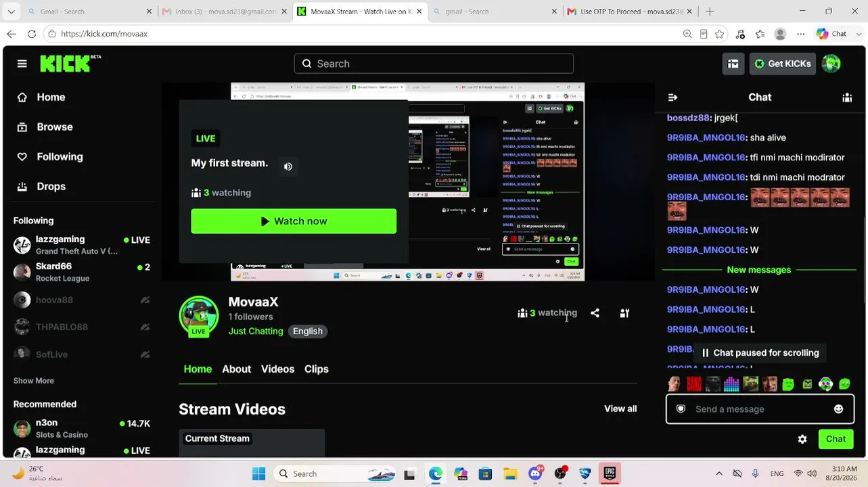Mute the stream preview with speaker icon
Image resolution: width=868 pixels, height=487 pixels.
pyautogui.click(x=288, y=166)
